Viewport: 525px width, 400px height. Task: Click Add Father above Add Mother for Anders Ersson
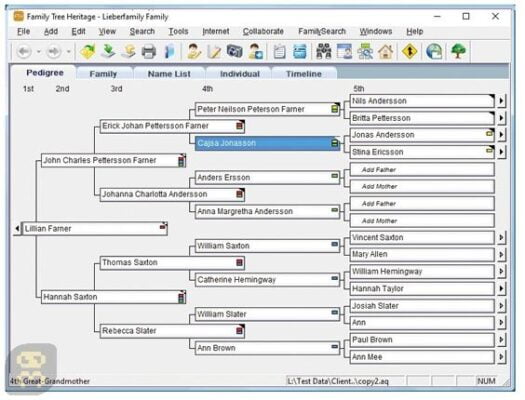pos(422,170)
